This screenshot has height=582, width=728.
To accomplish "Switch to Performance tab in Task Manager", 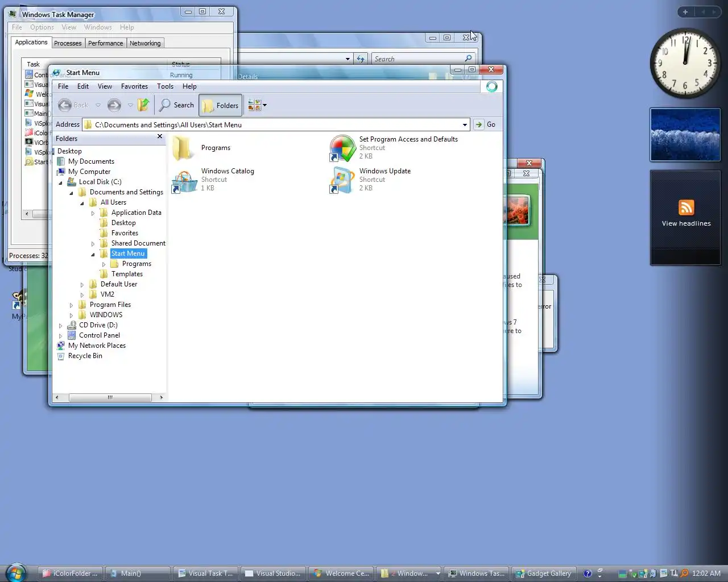I will pyautogui.click(x=105, y=43).
